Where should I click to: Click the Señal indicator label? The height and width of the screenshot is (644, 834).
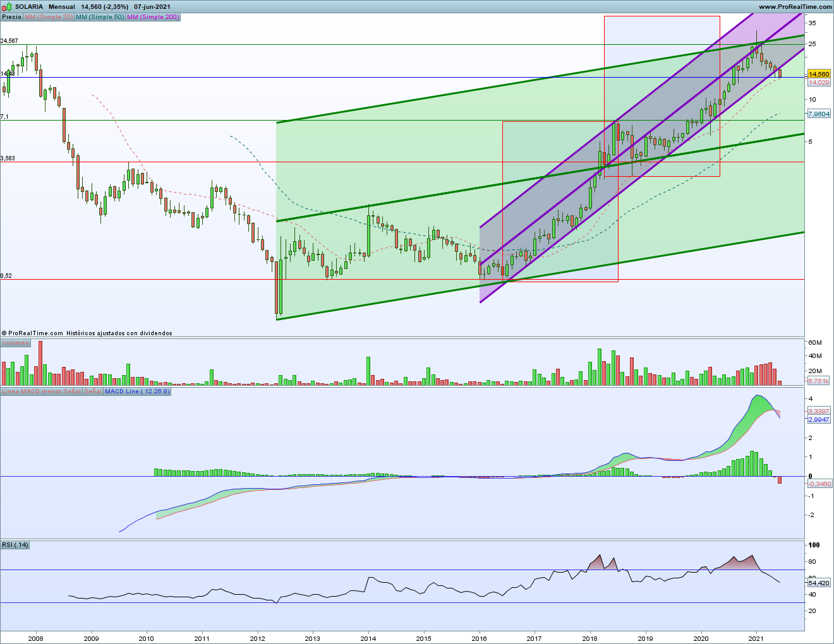(93, 391)
